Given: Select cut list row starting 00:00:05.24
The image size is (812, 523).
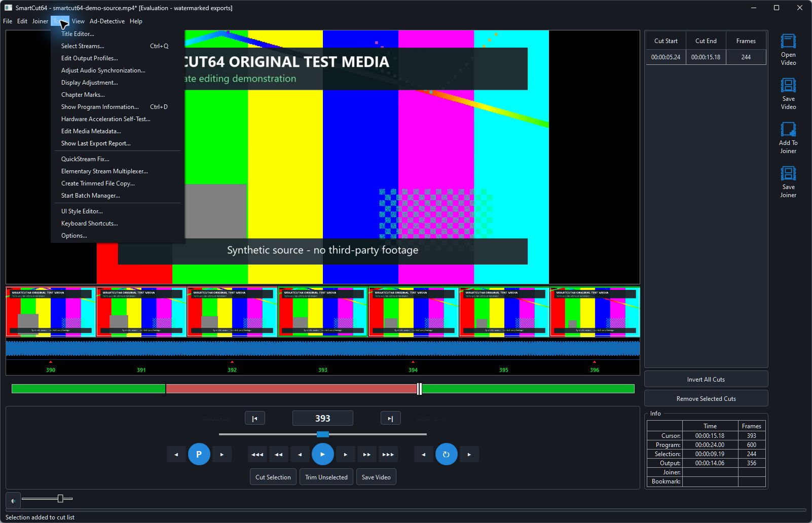Looking at the screenshot, I should click(x=706, y=57).
